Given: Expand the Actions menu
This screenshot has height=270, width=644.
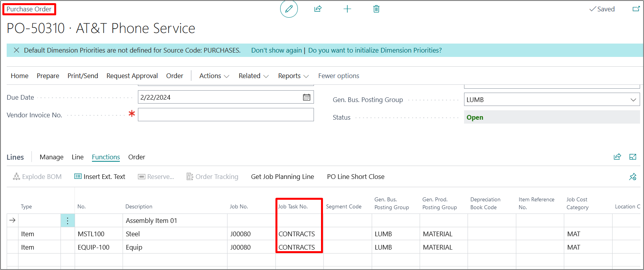Looking at the screenshot, I should [x=214, y=76].
